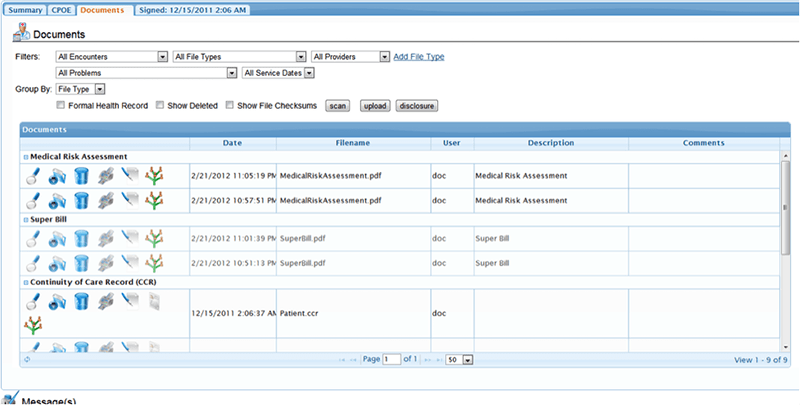
Task: Sort by the Description column header
Action: 551,143
